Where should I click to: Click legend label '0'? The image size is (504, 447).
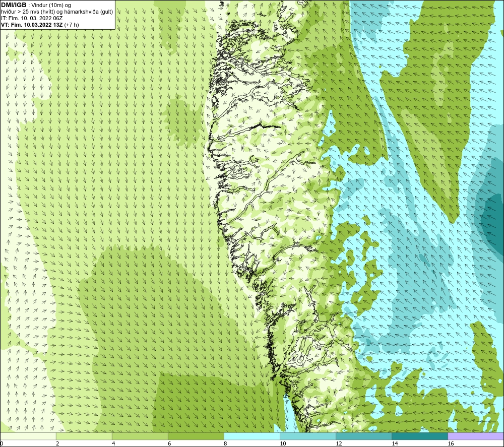pyautogui.click(x=2, y=443)
